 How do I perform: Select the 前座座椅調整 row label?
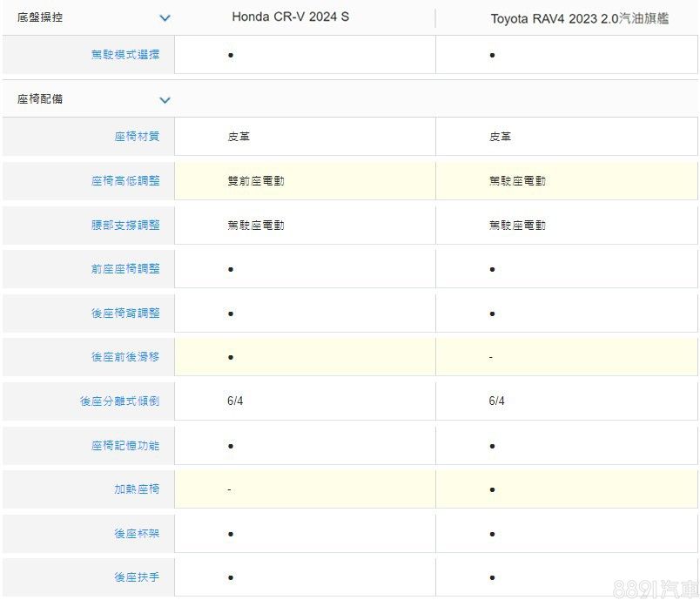click(x=125, y=269)
